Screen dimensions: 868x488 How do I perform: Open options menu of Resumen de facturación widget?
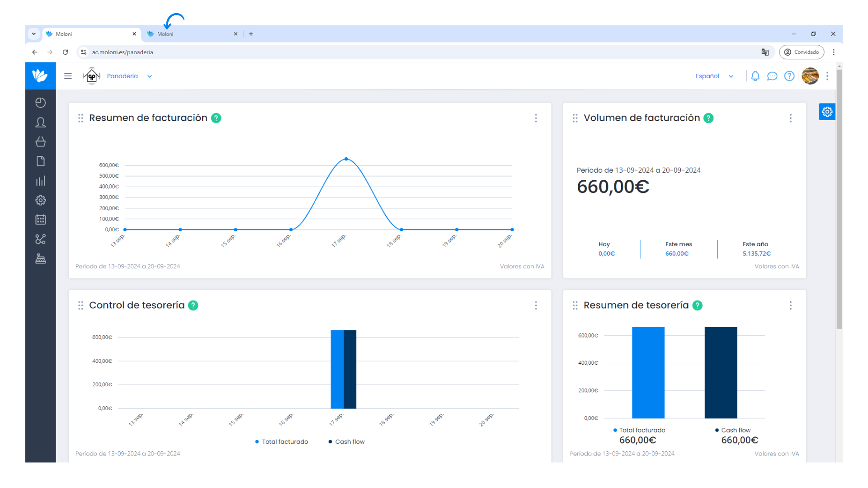(x=536, y=118)
